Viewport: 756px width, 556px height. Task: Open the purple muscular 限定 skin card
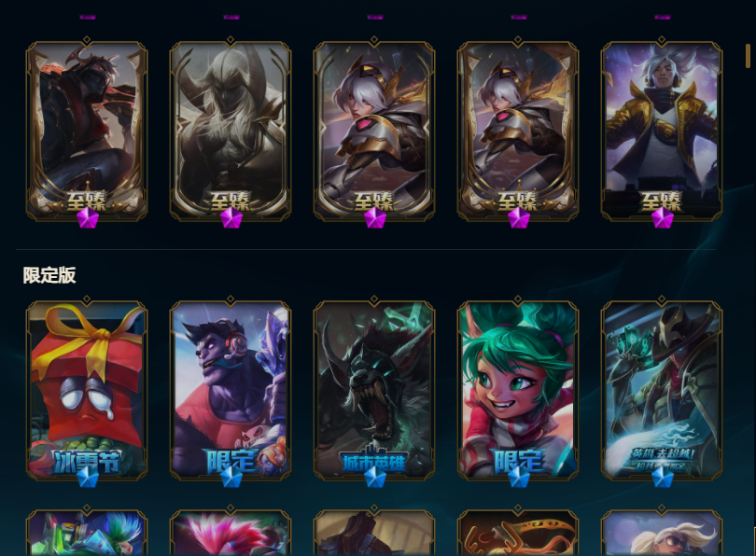[x=231, y=390]
